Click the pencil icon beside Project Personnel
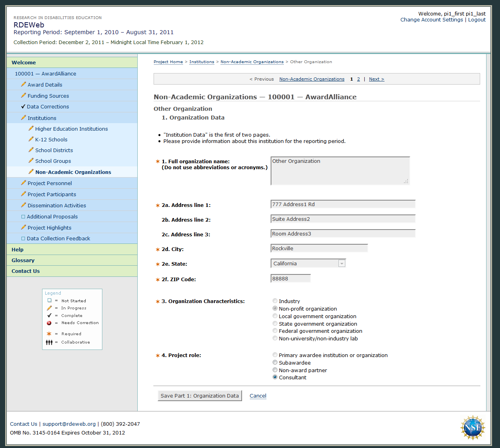 [23, 183]
